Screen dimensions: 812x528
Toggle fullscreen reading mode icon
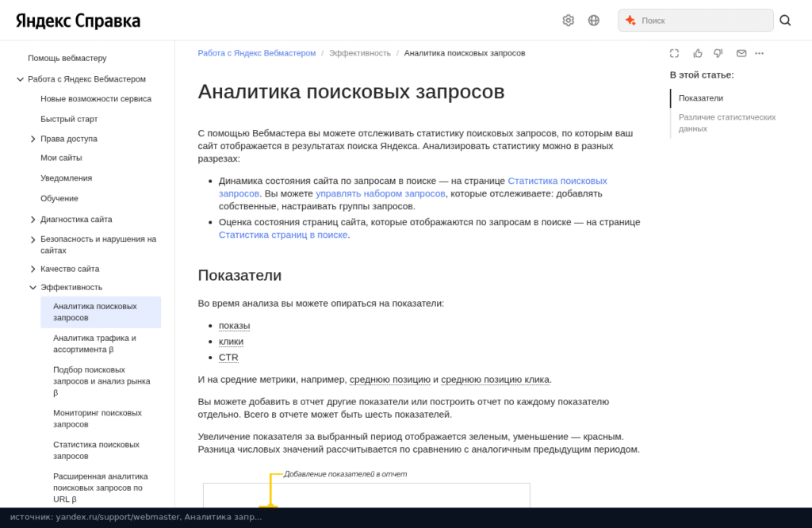[x=674, y=53]
